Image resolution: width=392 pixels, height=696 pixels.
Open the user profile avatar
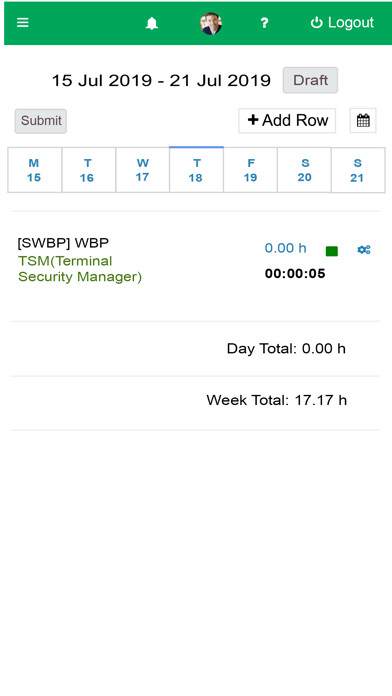pos(210,24)
